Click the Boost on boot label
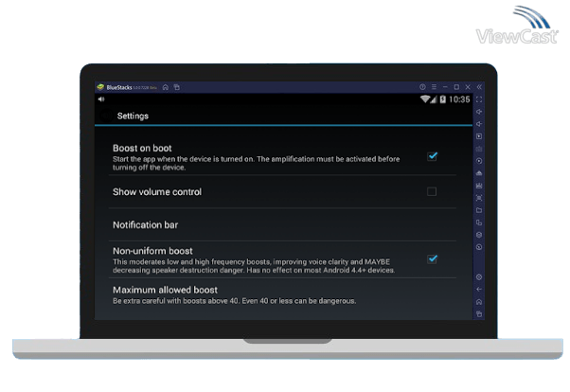570x392 pixels. pyautogui.click(x=142, y=149)
